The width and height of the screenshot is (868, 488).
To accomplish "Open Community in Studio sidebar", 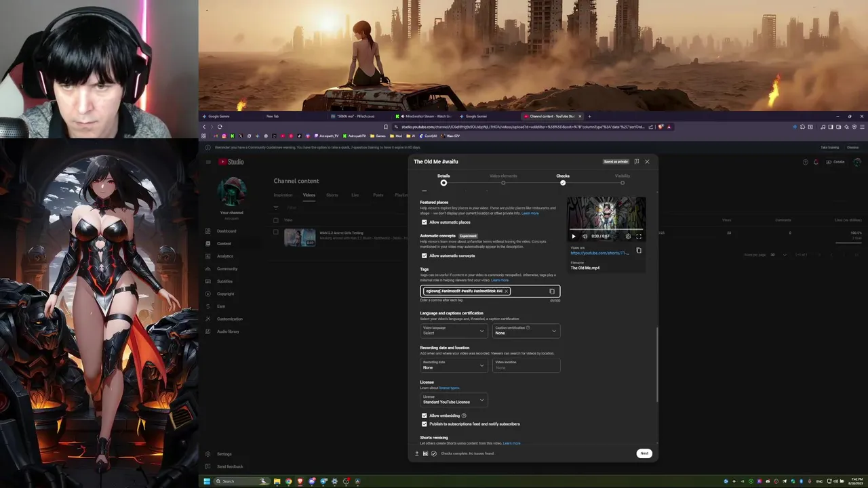I will [227, 268].
